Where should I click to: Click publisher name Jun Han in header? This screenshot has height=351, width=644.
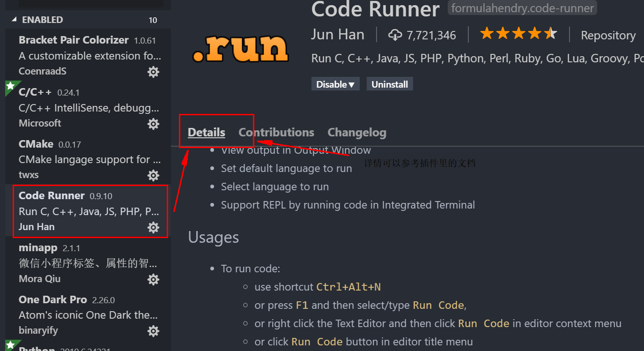(x=338, y=35)
